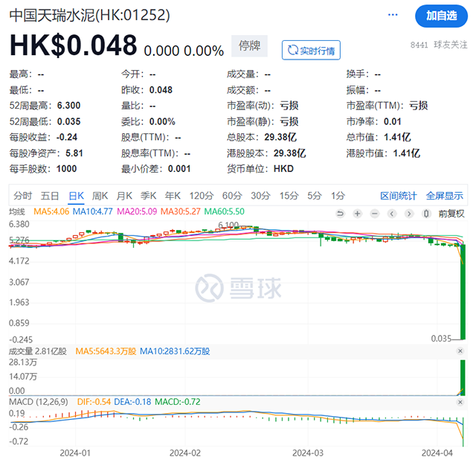Click the 8441 球友关注 followers text

tap(439, 45)
